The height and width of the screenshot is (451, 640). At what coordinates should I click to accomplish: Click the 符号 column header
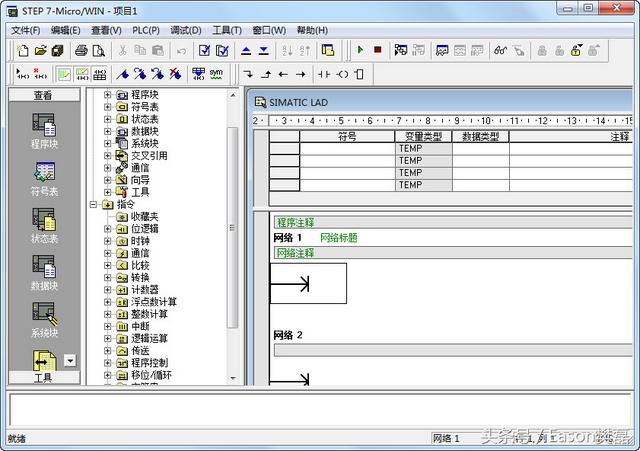click(347, 136)
